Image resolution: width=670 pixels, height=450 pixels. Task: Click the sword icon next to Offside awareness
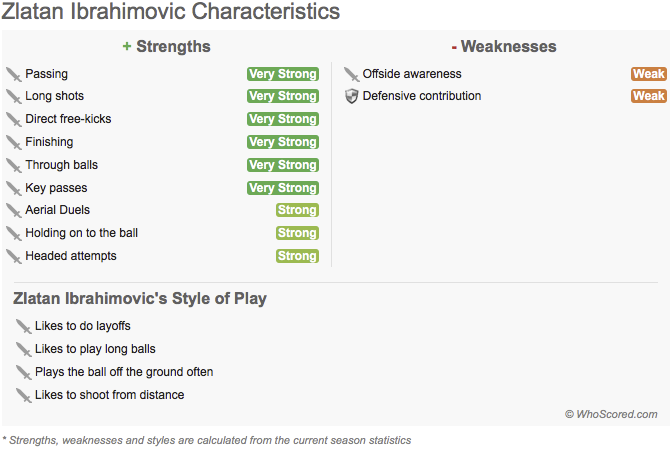351,74
